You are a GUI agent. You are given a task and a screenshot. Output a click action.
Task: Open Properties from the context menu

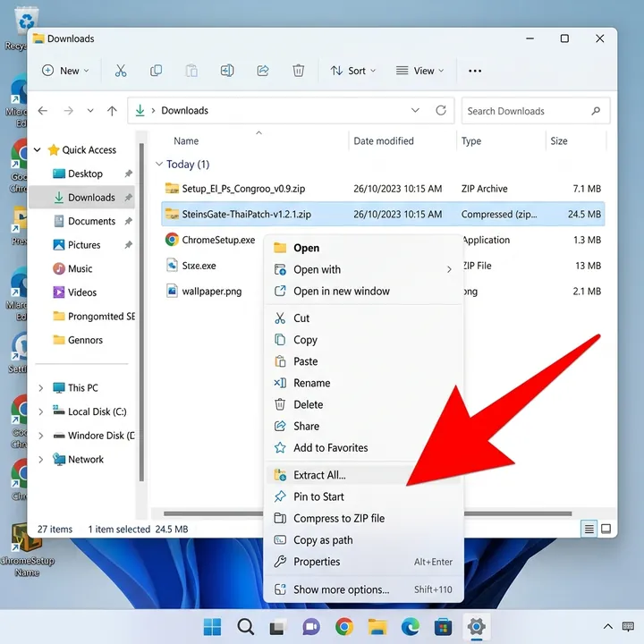(x=363, y=562)
